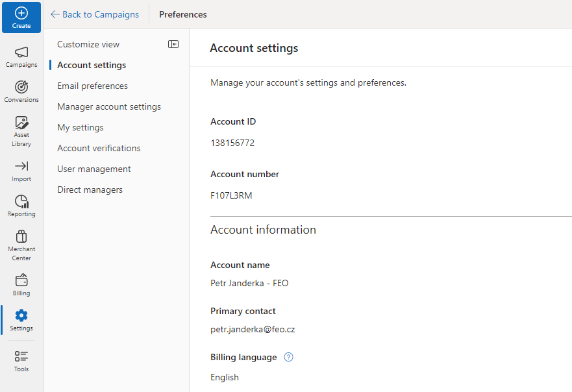
Task: Click the Account settings page heading
Action: coord(254,48)
